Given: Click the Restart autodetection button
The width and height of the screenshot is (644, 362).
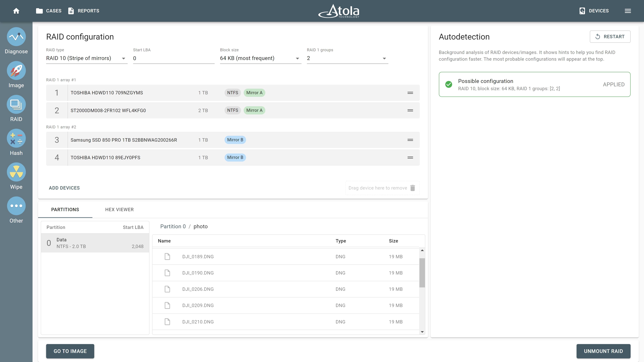Looking at the screenshot, I should pos(610,37).
